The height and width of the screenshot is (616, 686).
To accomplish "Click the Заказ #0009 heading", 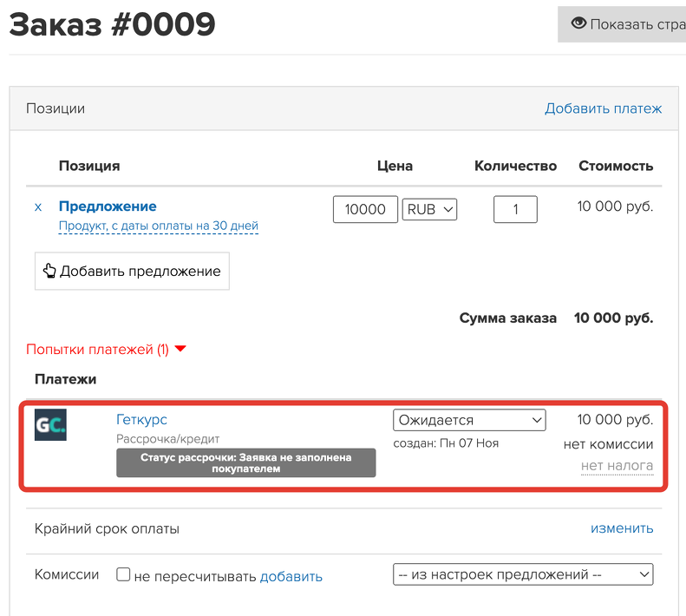I will tap(112, 24).
